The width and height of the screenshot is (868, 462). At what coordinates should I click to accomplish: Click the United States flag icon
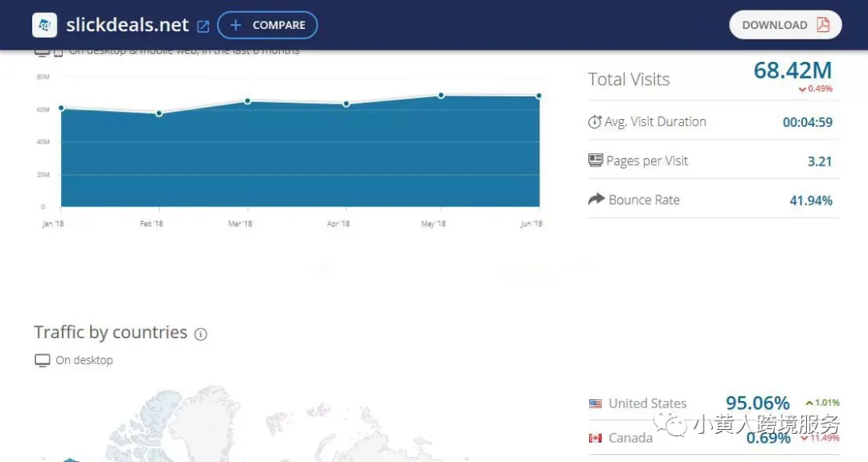tap(595, 403)
